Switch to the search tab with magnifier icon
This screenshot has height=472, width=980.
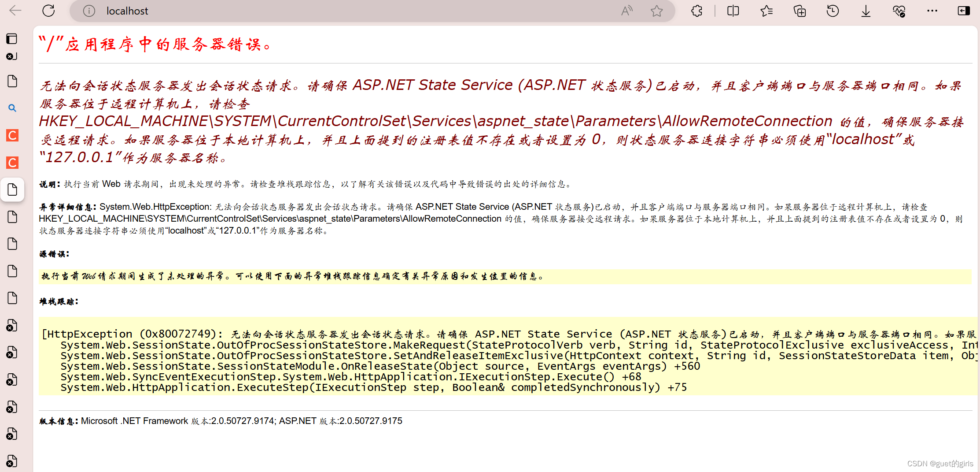12,108
